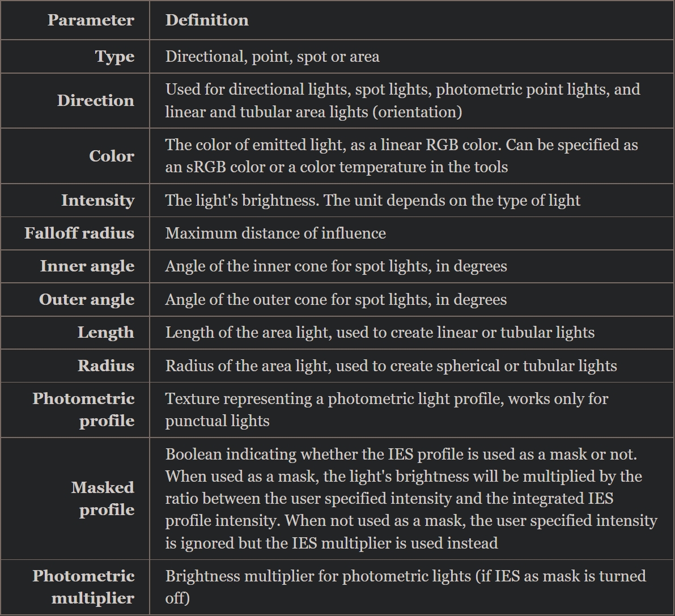Image resolution: width=675 pixels, height=616 pixels.
Task: Select the Outer angle parameter cell
Action: point(86,300)
